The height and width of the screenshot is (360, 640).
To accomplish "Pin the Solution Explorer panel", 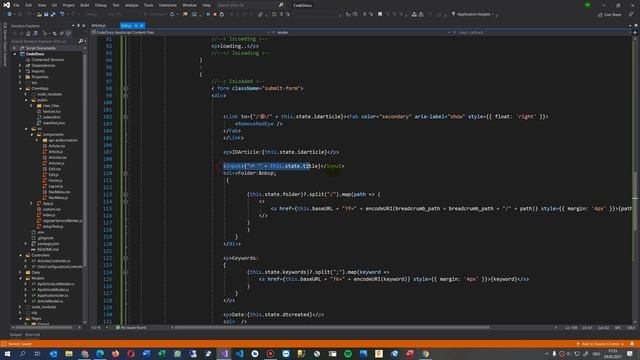I will [x=78, y=26].
